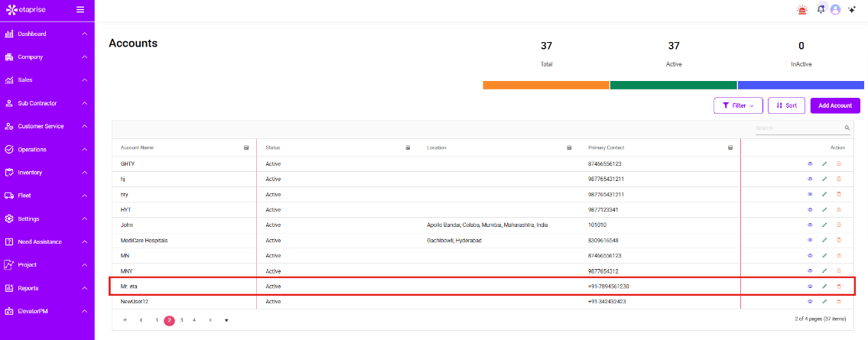Viewport: 868px width, 340px height.
Task: View the hj account via eye icon
Action: coord(809,179)
